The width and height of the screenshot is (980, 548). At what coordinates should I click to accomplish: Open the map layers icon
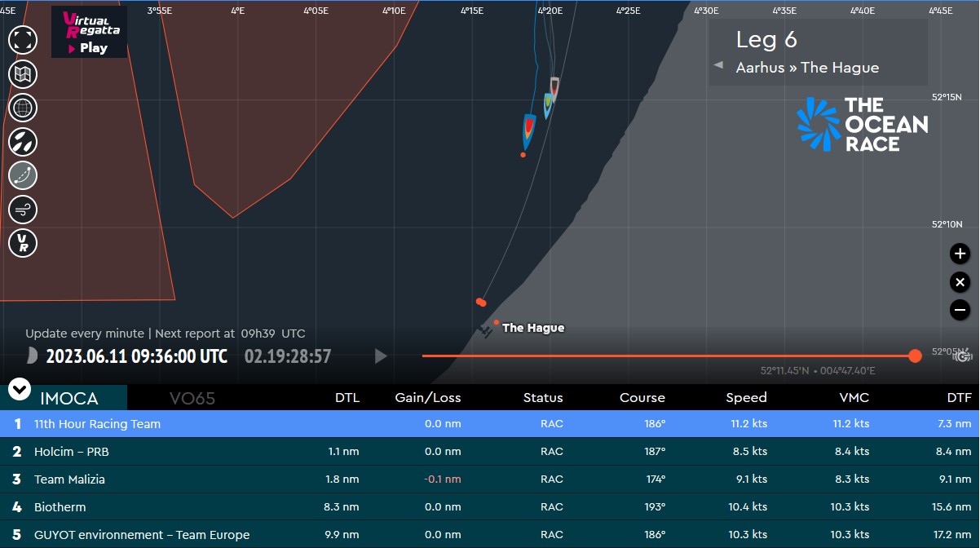pyautogui.click(x=23, y=74)
